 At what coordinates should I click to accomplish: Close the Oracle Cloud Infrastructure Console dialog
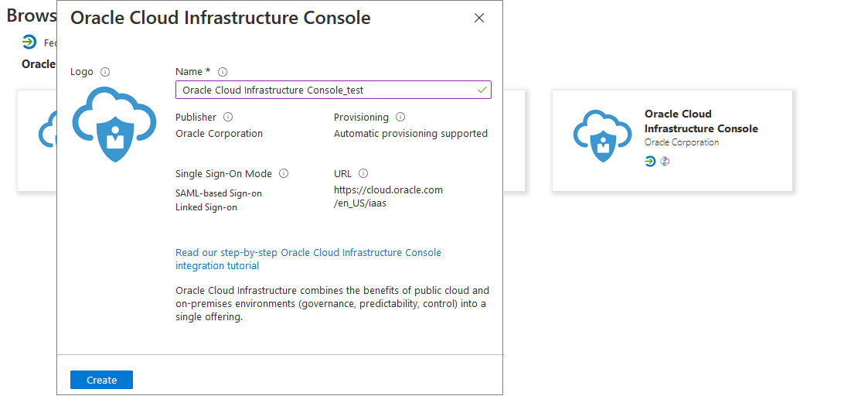click(x=479, y=19)
